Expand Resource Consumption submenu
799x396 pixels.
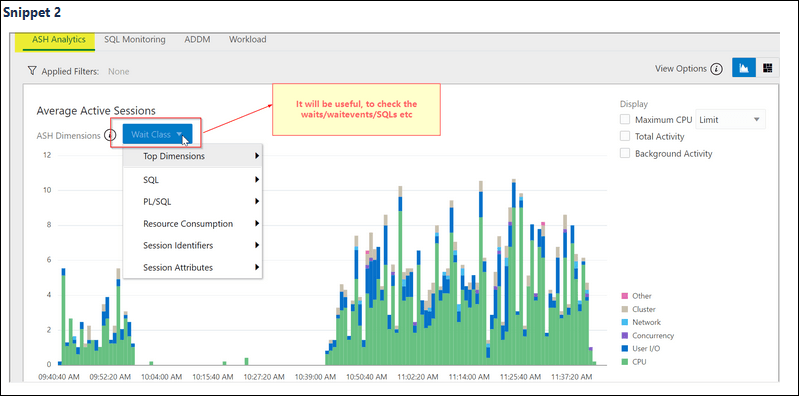click(193, 224)
